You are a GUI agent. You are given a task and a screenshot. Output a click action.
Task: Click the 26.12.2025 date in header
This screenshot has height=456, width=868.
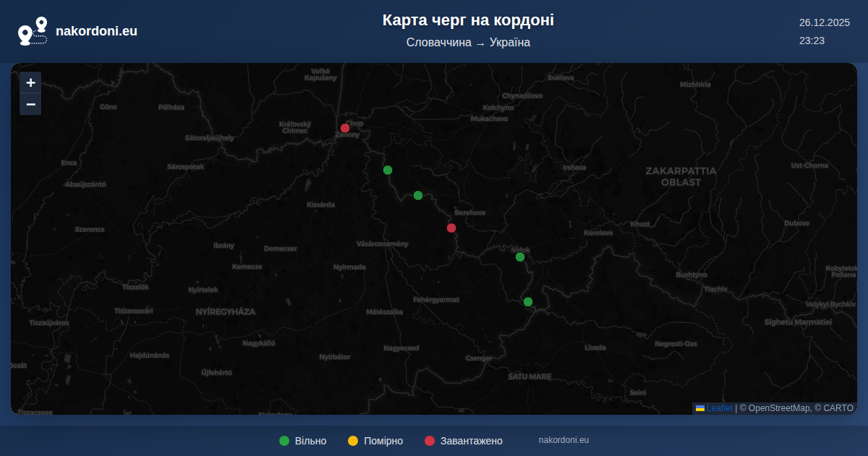pyautogui.click(x=824, y=22)
